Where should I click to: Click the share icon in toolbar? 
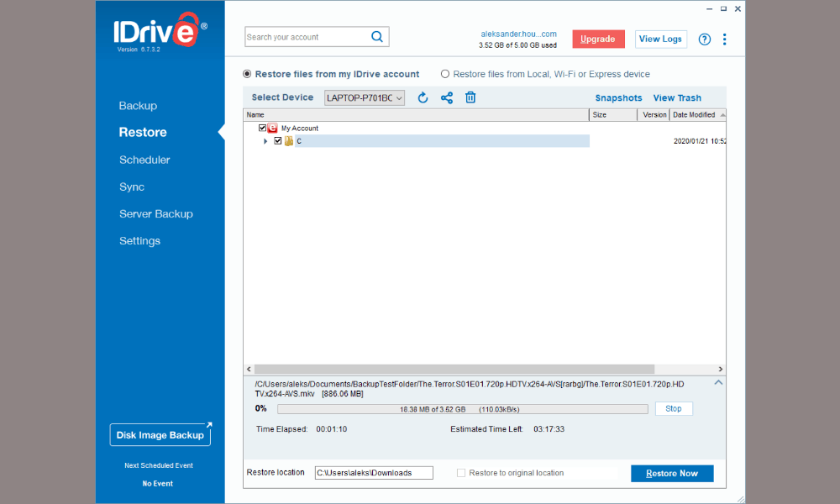click(447, 97)
